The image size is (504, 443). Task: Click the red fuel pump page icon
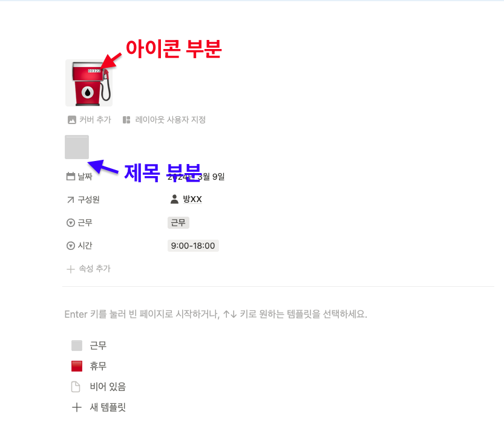[89, 83]
